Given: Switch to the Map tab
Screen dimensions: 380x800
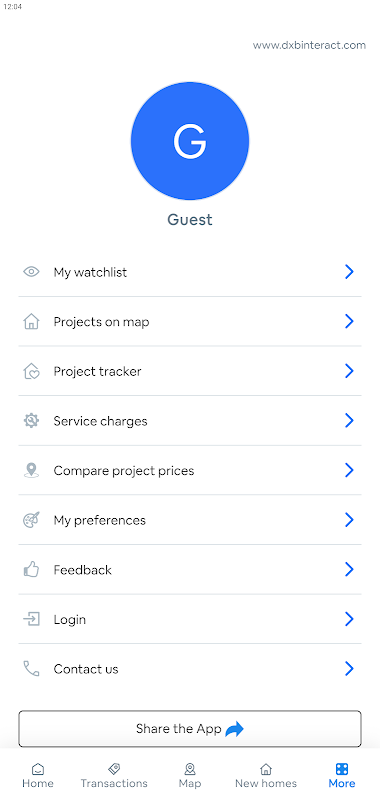Looking at the screenshot, I should (x=190, y=776).
